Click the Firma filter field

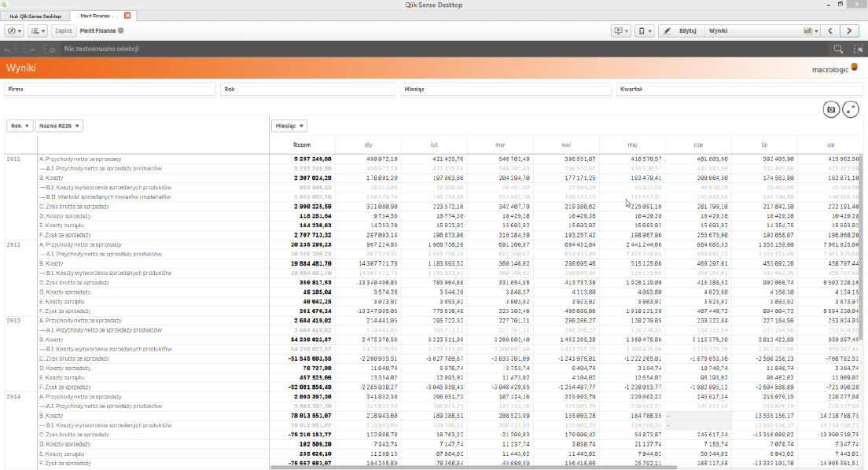(x=110, y=90)
